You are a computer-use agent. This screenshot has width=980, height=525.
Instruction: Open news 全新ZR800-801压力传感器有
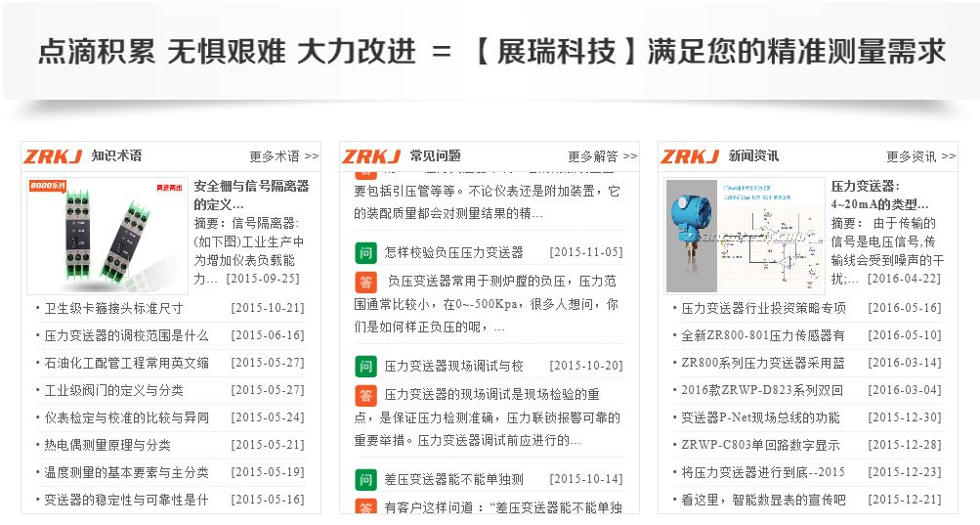click(762, 335)
